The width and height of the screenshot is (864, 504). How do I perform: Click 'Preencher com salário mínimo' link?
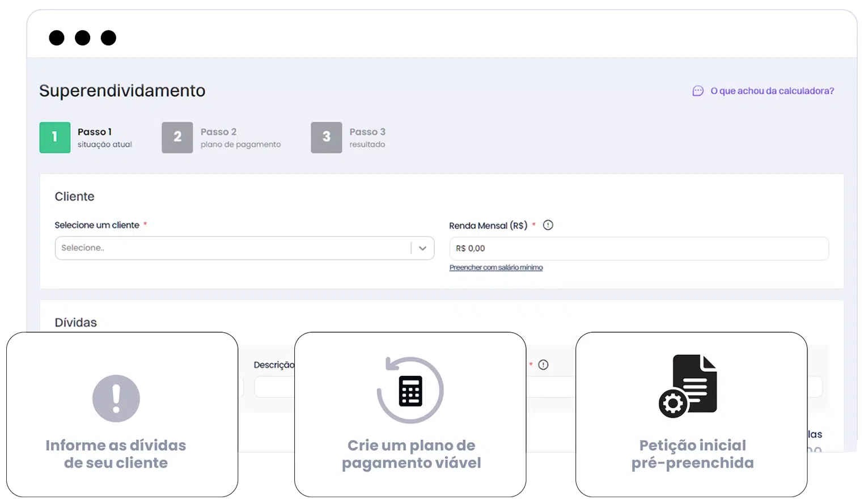[496, 268]
